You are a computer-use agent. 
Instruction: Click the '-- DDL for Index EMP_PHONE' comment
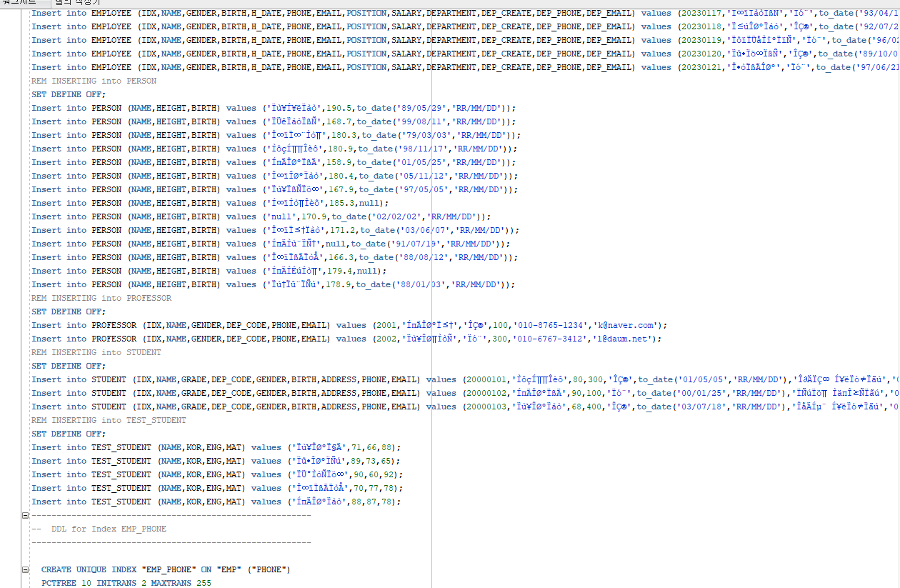click(99, 529)
